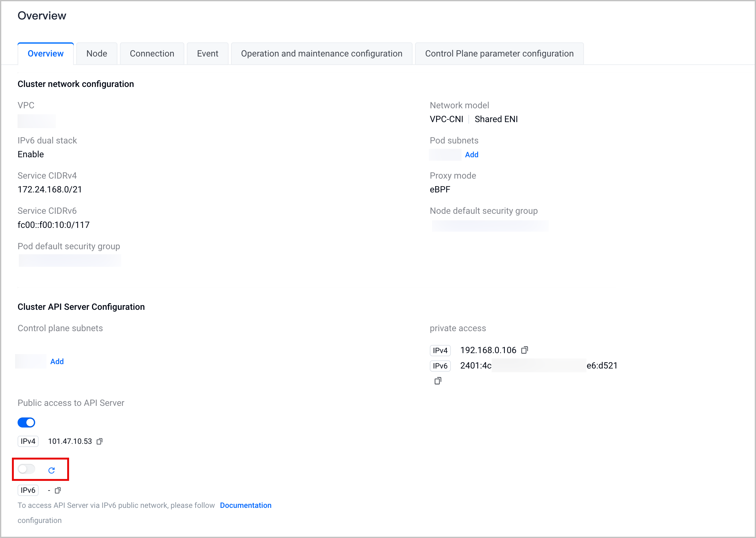Enable the IPv6 public access toggle
The width and height of the screenshot is (756, 538).
[26, 469]
